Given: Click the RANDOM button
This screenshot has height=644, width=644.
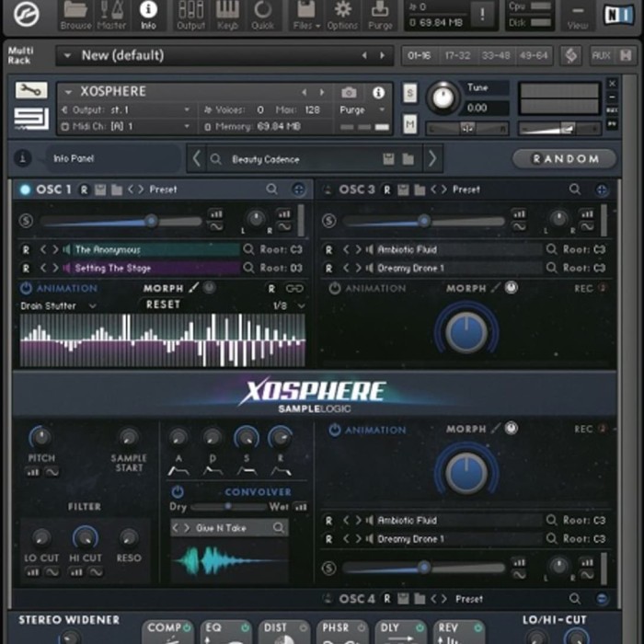Looking at the screenshot, I should 565,158.
